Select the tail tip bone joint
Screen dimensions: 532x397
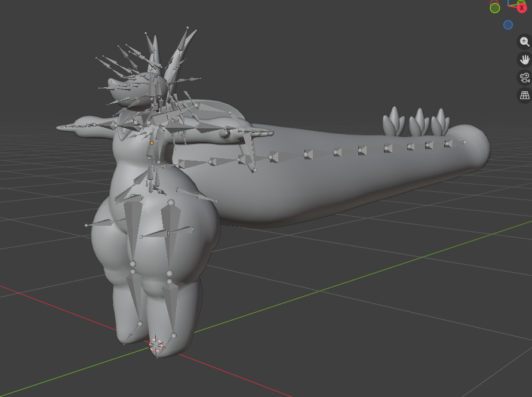[464, 143]
